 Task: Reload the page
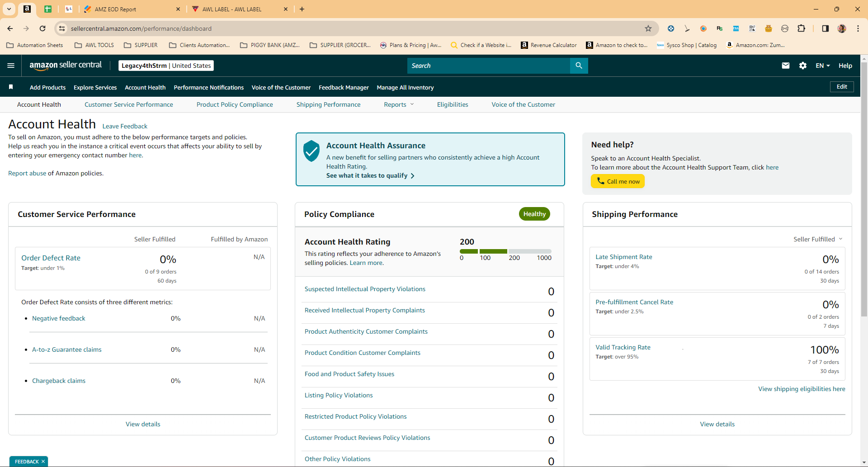click(42, 28)
